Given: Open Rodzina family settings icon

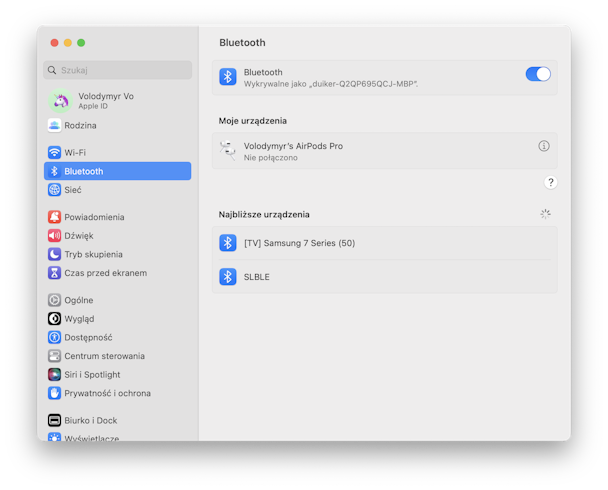Looking at the screenshot, I should pyautogui.click(x=54, y=126).
